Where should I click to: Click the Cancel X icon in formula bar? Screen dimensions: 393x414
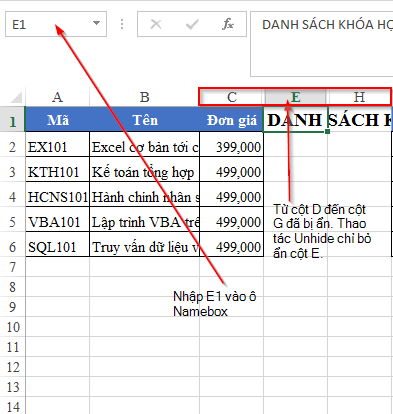(x=156, y=24)
